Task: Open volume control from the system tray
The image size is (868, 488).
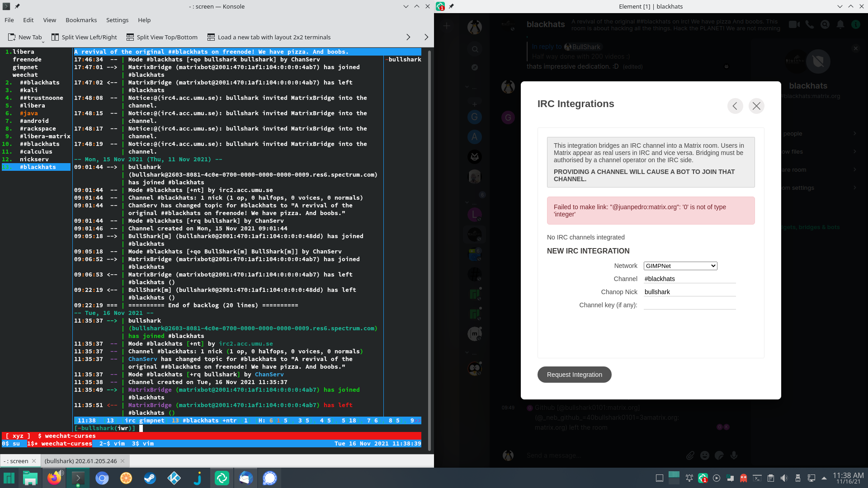Action: click(x=784, y=478)
